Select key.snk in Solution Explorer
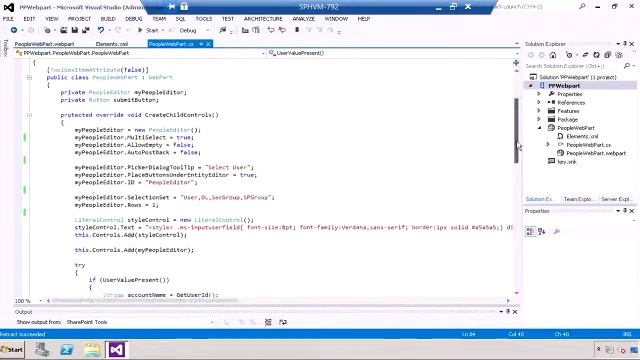This screenshot has width=640, height=360. [567, 162]
